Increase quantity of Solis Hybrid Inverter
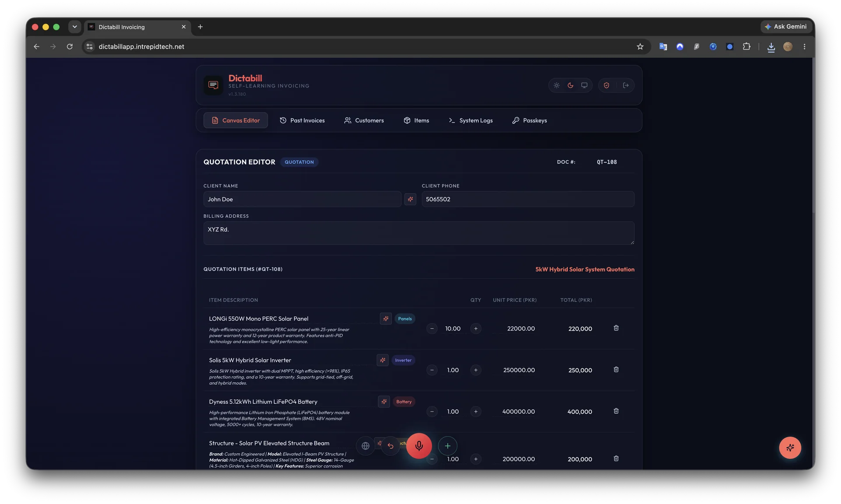Viewport: 841px width, 504px height. tap(476, 370)
